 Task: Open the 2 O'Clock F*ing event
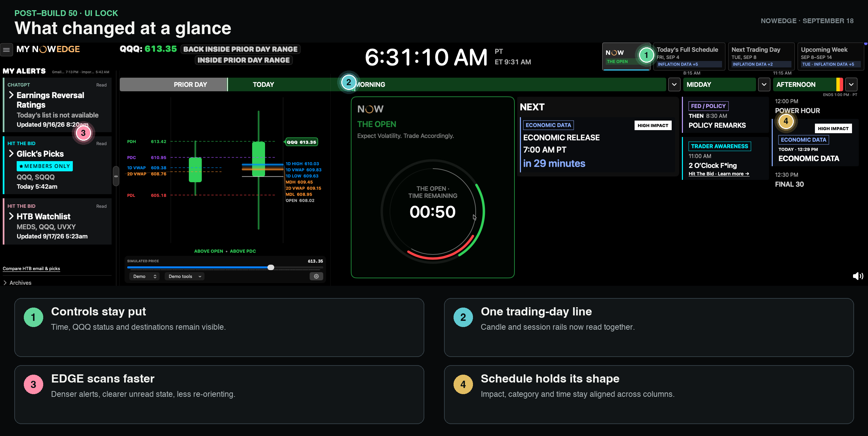(713, 166)
